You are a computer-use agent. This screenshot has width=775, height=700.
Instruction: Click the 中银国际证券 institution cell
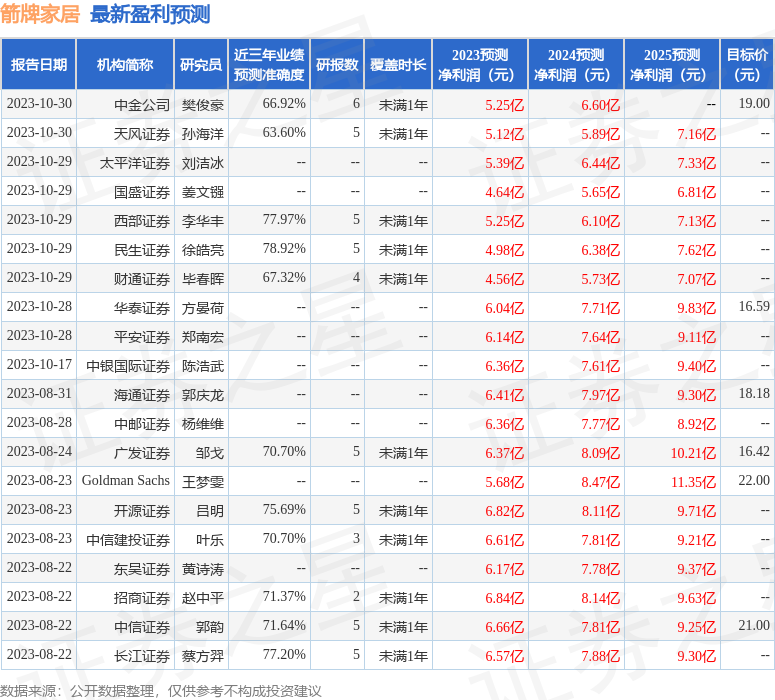coord(128,366)
